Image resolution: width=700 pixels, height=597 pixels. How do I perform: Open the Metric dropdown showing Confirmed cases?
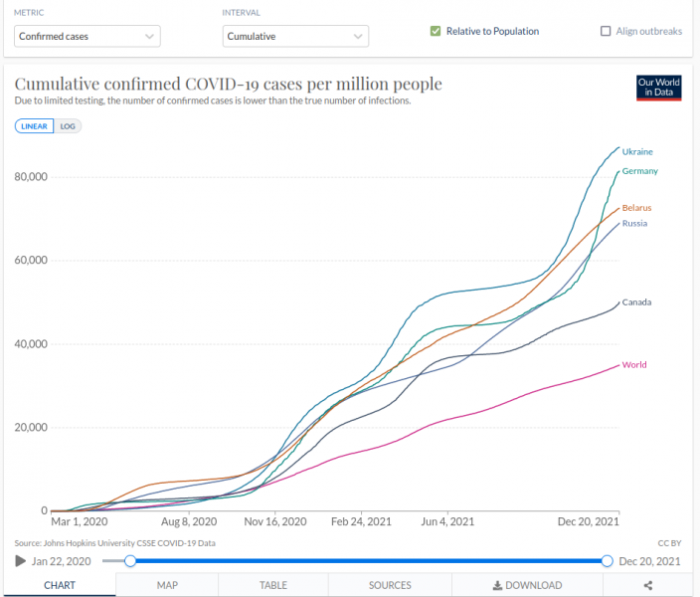[x=87, y=37]
